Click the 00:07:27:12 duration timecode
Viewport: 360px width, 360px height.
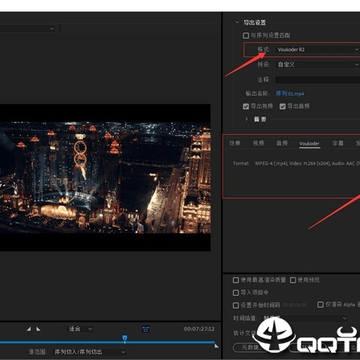(199, 329)
